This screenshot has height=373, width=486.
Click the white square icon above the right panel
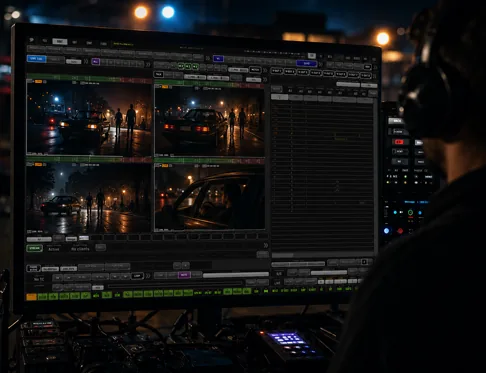pos(312,56)
